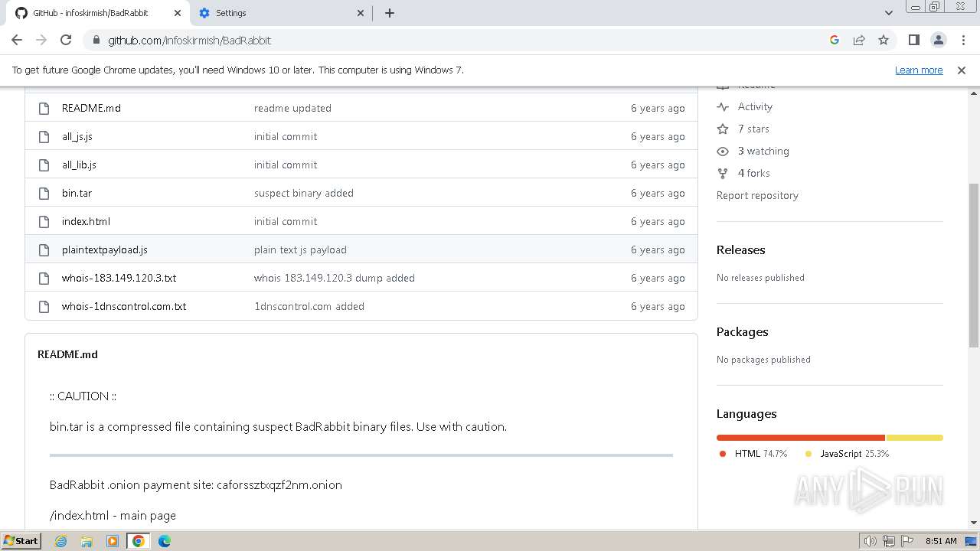Open the Learn more link
The height and width of the screenshot is (551, 980).
tap(919, 70)
